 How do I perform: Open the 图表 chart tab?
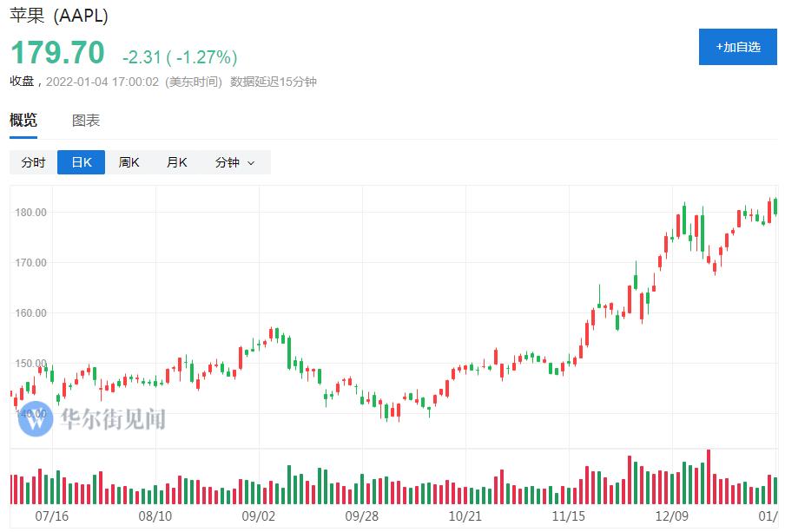[86, 120]
